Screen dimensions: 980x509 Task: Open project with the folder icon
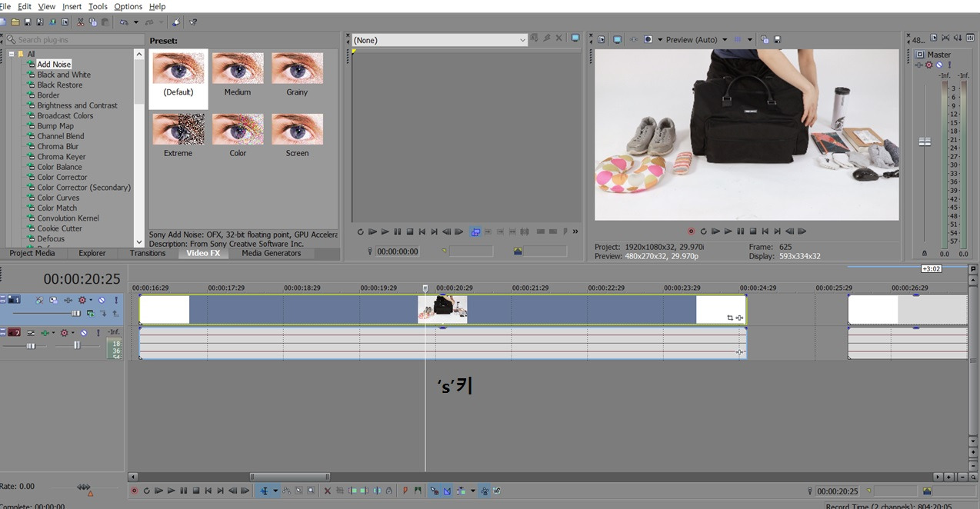click(x=15, y=22)
